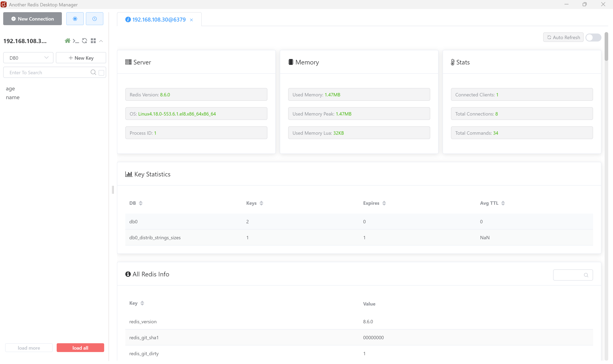Image resolution: width=613 pixels, height=364 pixels.
Task: Click the db0_distrib_strings_sizes row
Action: (359, 237)
